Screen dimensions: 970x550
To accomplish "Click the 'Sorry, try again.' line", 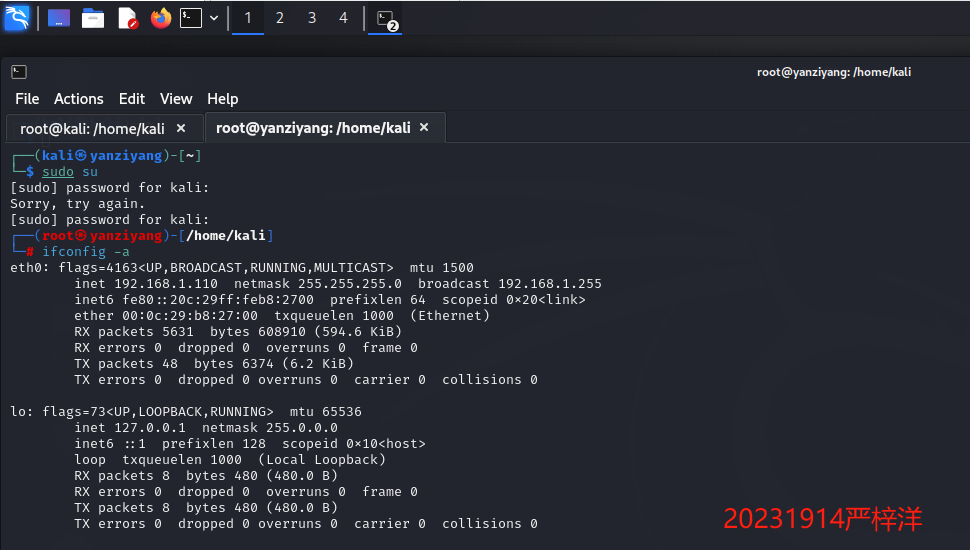I will pyautogui.click(x=77, y=204).
